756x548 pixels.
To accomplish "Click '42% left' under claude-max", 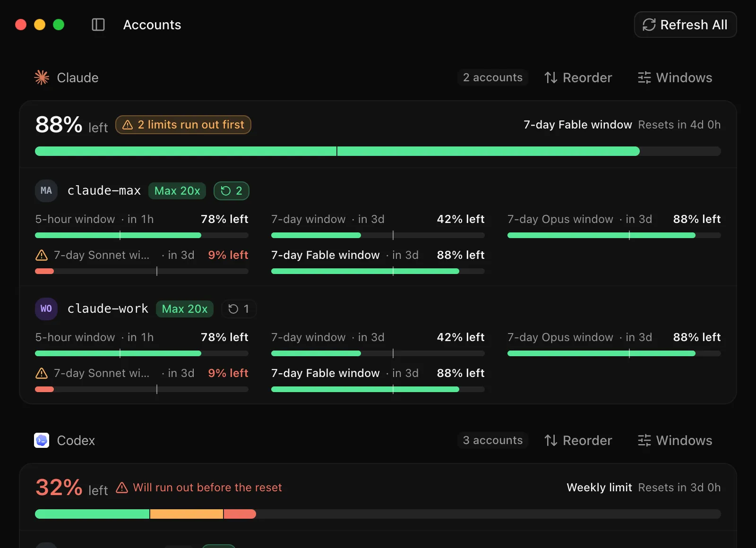I will point(461,219).
